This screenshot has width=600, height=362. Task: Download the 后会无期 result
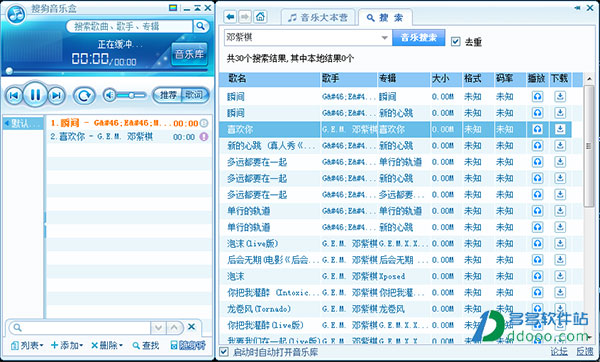point(560,260)
